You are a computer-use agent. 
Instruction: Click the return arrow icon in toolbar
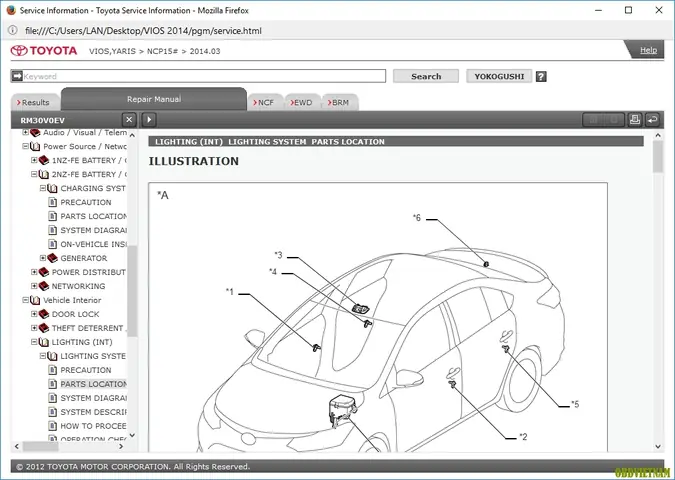click(653, 120)
